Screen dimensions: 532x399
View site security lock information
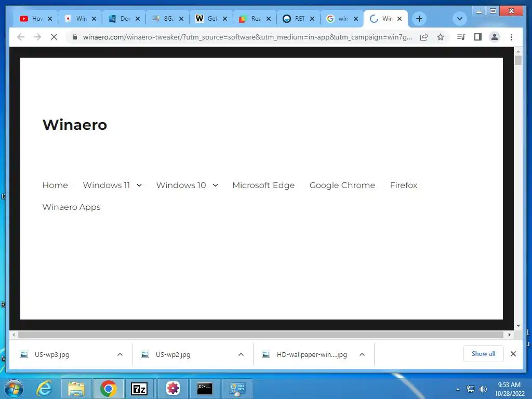(75, 37)
